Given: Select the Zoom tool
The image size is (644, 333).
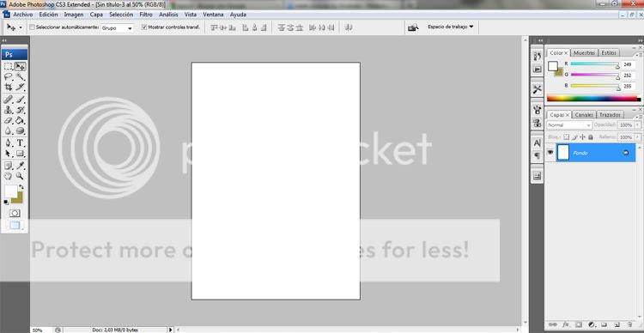Looking at the screenshot, I should (x=20, y=176).
